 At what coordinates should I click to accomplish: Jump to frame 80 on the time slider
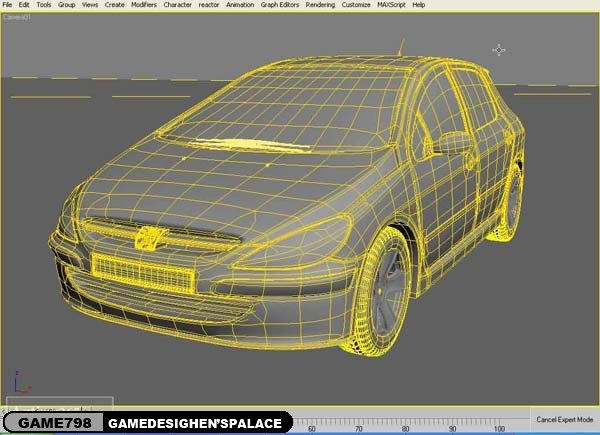tap(405, 428)
